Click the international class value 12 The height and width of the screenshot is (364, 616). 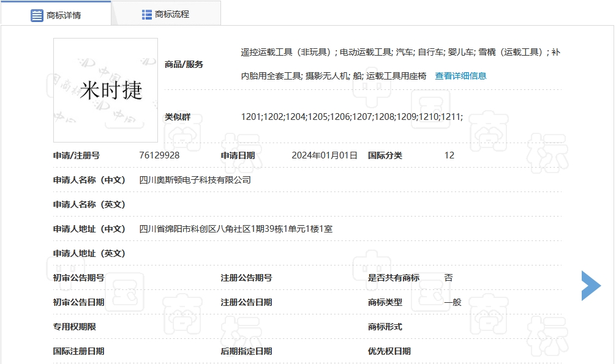[449, 155]
